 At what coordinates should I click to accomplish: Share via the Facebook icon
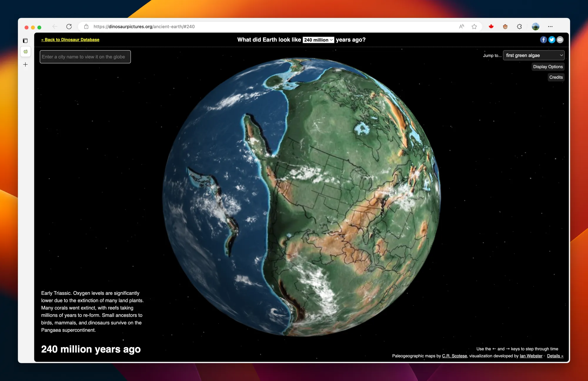click(x=543, y=40)
